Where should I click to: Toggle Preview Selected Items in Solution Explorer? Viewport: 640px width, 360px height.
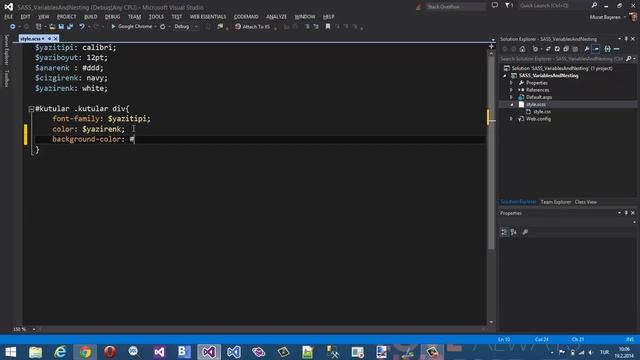596,49
